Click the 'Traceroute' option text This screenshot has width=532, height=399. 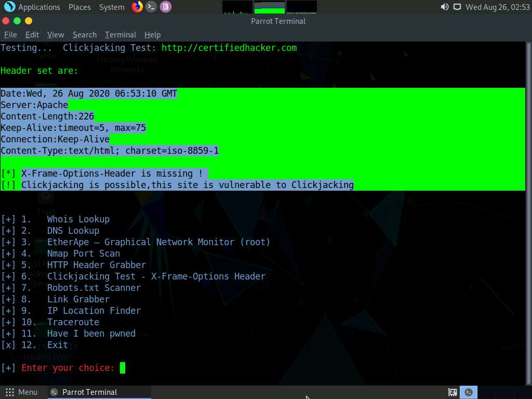click(x=73, y=322)
